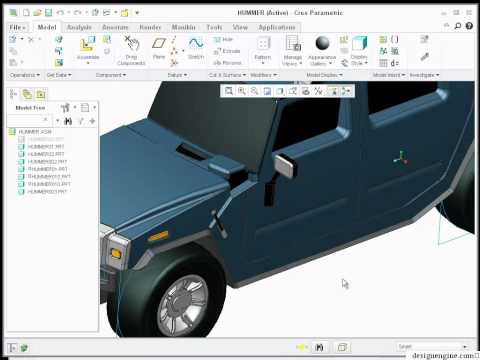The image size is (480, 360).
Task: Open the favorites tab above model tree
Action: tap(41, 94)
